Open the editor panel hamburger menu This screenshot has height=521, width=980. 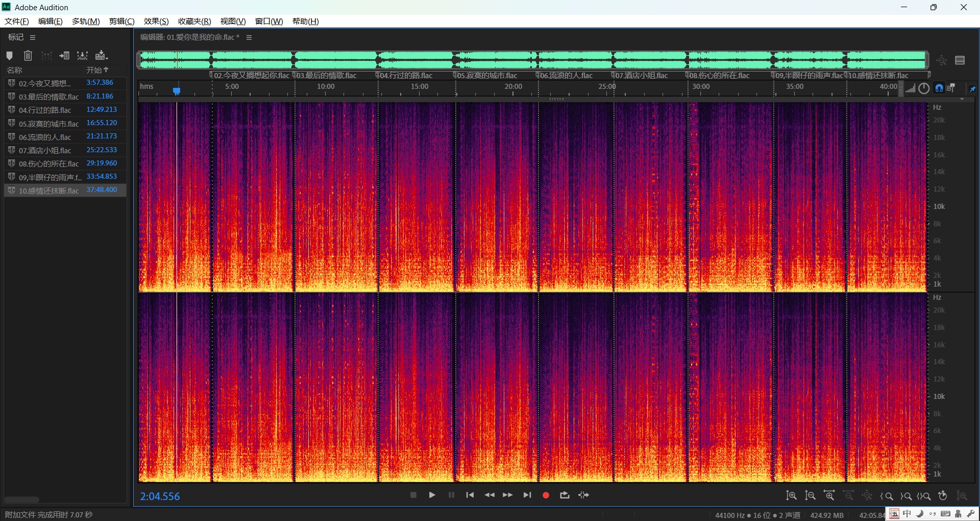[249, 37]
